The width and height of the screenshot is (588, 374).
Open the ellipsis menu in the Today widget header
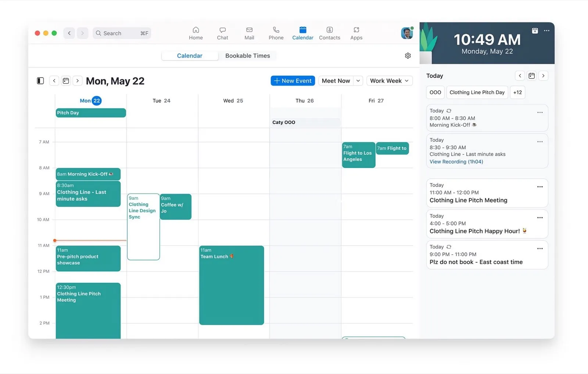pyautogui.click(x=546, y=31)
